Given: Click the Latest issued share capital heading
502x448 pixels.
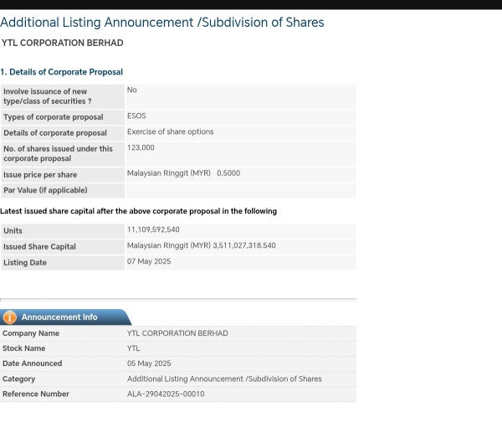Looking at the screenshot, I should [138, 211].
